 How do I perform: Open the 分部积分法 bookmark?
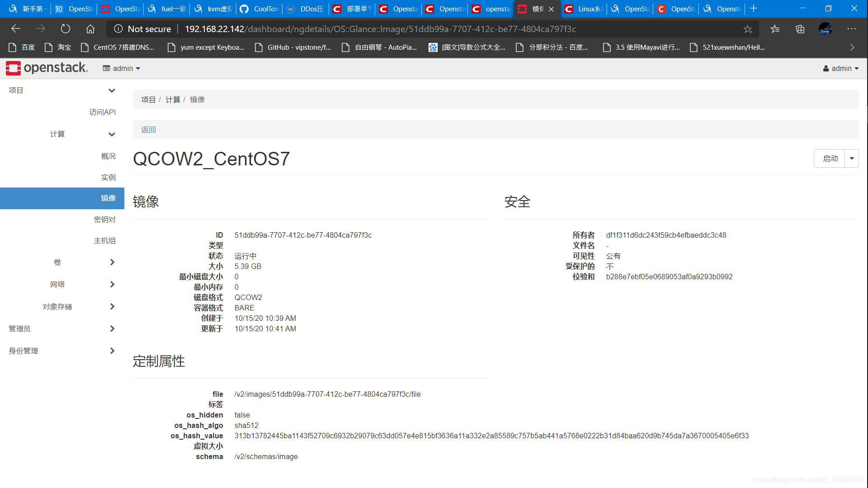click(x=552, y=47)
